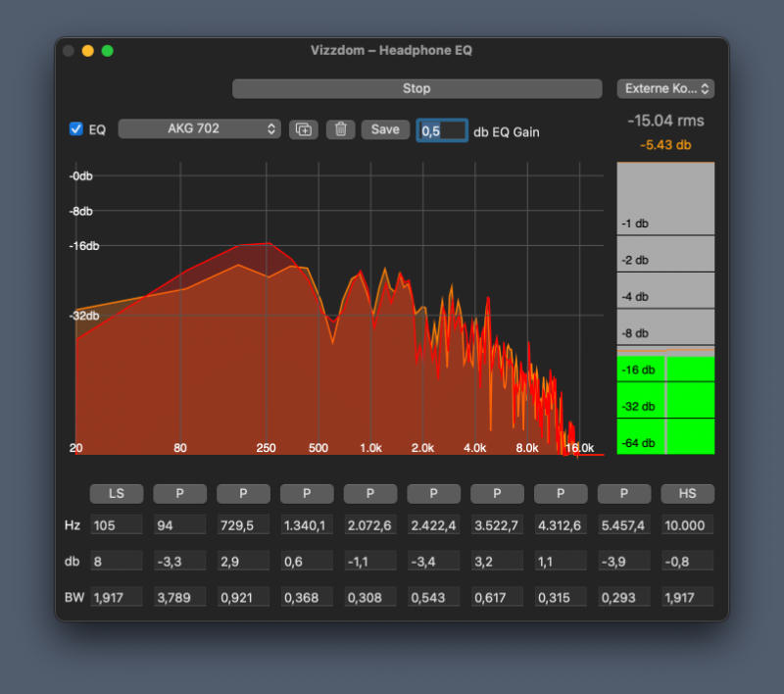This screenshot has width=784, height=694.
Task: Click the -15.04 rms level readout
Action: [x=665, y=121]
